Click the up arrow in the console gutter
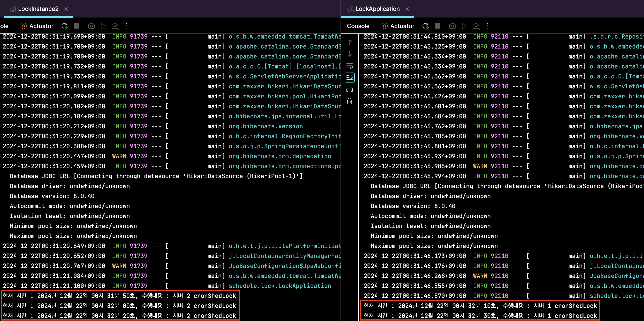644x321 pixels. point(349,42)
